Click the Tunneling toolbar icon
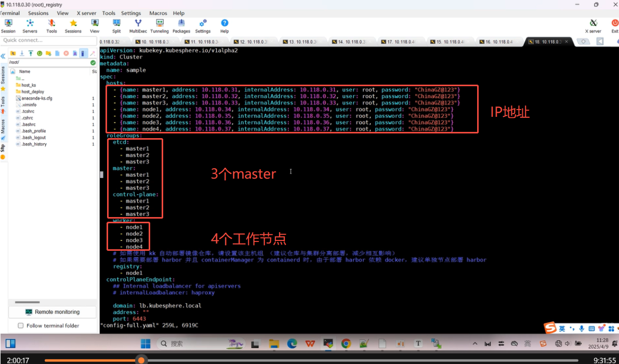This screenshot has height=364, width=619. coord(160,24)
